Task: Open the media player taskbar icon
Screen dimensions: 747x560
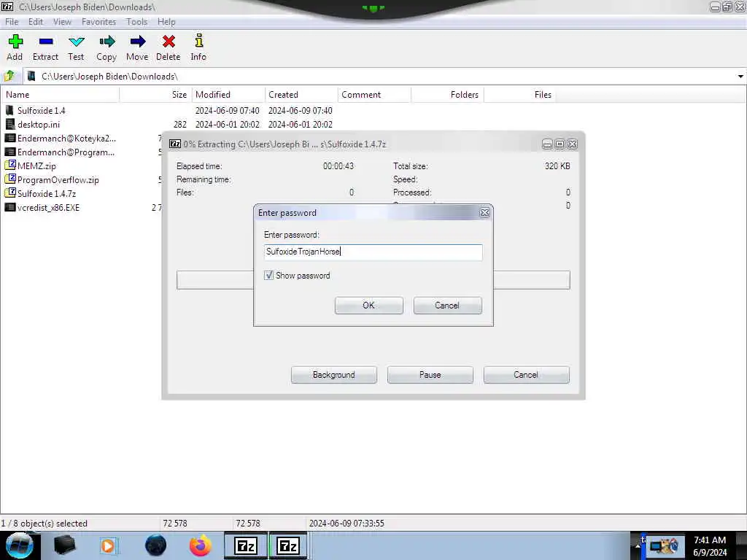Action: tap(108, 545)
